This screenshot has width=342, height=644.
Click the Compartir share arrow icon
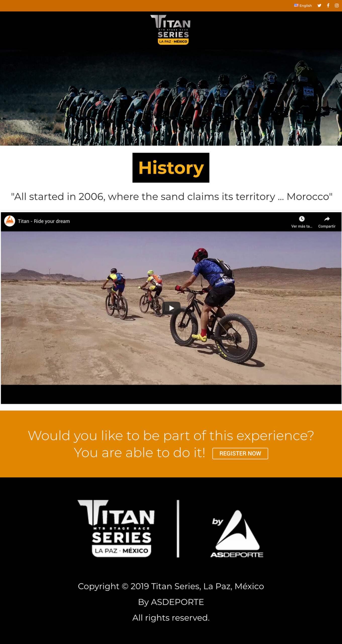[x=327, y=219]
